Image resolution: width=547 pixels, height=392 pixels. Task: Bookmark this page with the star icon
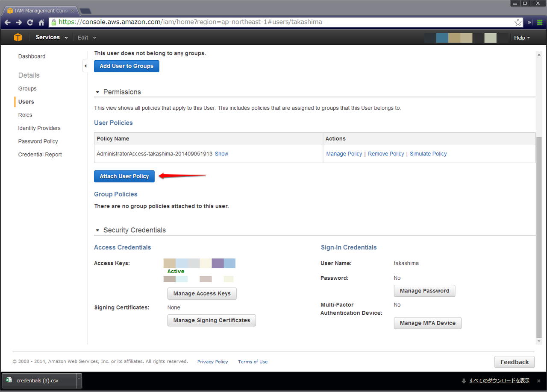coord(518,22)
